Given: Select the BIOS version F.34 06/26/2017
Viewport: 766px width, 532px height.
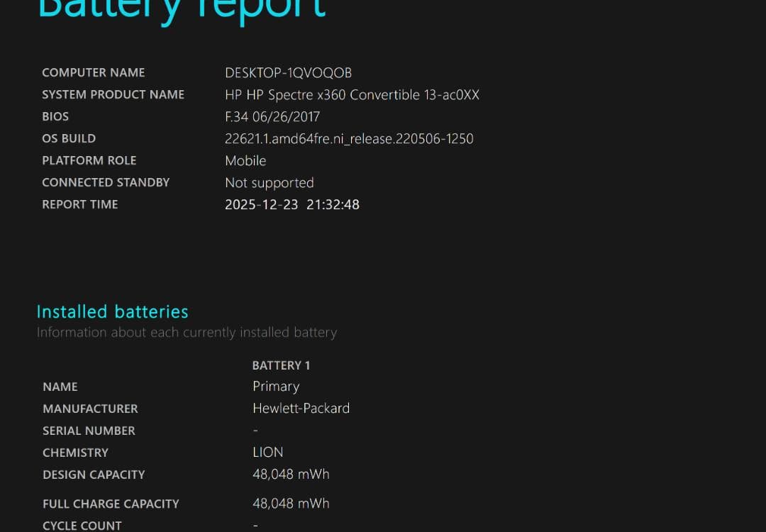Looking at the screenshot, I should 272,116.
